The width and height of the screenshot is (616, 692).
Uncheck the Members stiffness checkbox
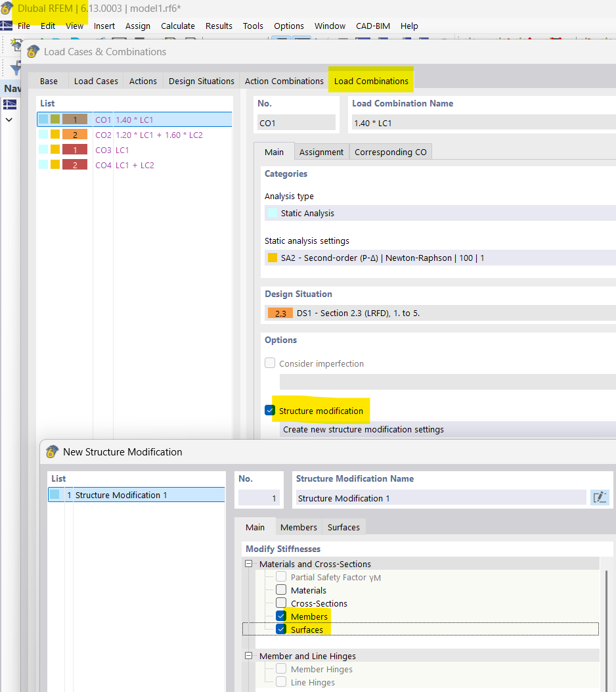281,616
